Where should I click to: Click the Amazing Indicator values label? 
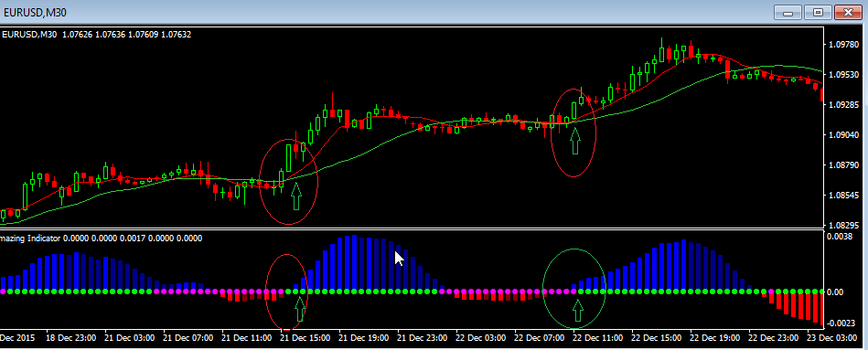102,239
